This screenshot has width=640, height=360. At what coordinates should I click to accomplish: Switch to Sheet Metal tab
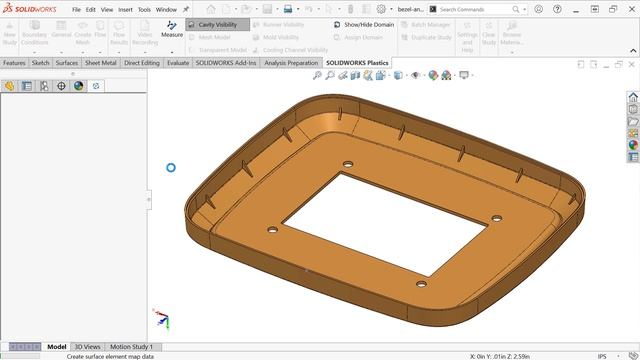[x=100, y=63]
